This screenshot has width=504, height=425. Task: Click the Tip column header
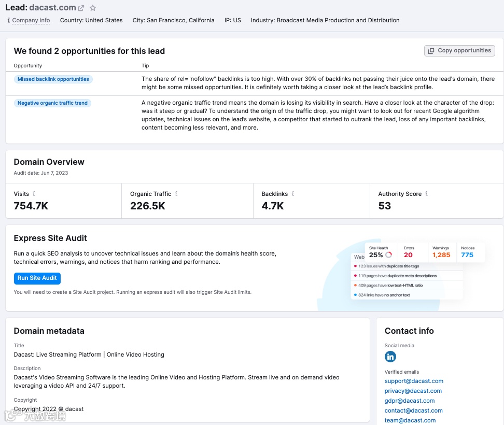pos(145,65)
